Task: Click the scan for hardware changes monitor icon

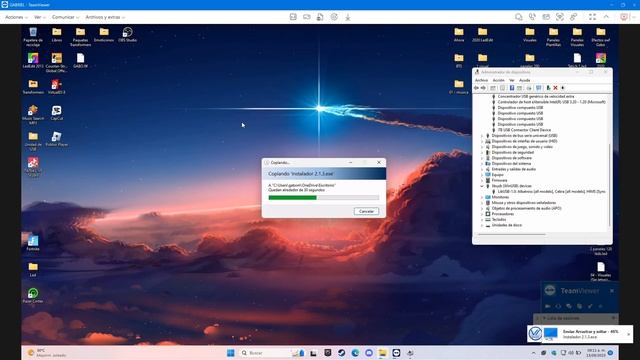Action: 538,88
